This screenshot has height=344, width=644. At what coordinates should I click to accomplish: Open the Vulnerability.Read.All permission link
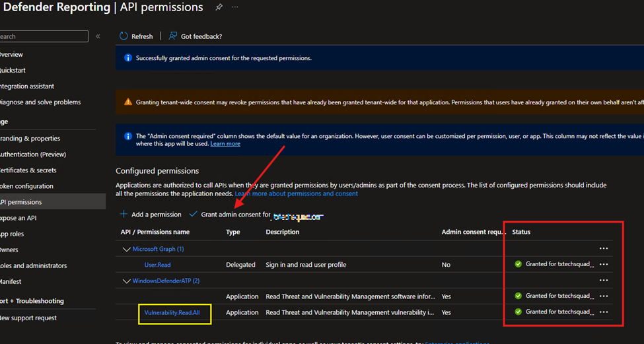coord(172,312)
